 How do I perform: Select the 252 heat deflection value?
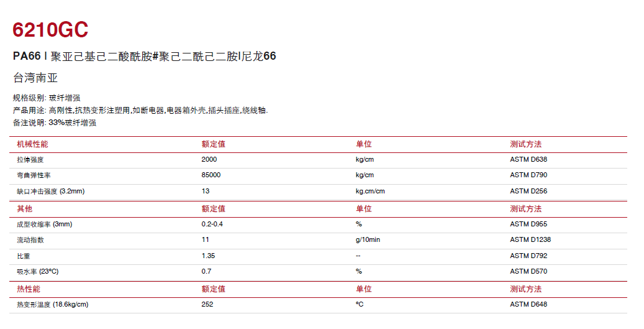[x=207, y=305]
